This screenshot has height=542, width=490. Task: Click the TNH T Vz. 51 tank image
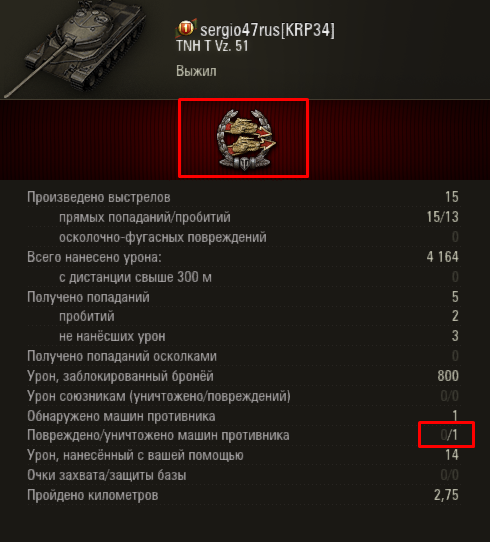[76, 48]
